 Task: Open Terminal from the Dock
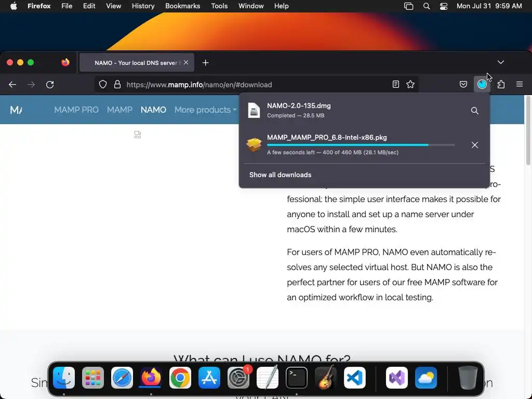[x=297, y=378]
